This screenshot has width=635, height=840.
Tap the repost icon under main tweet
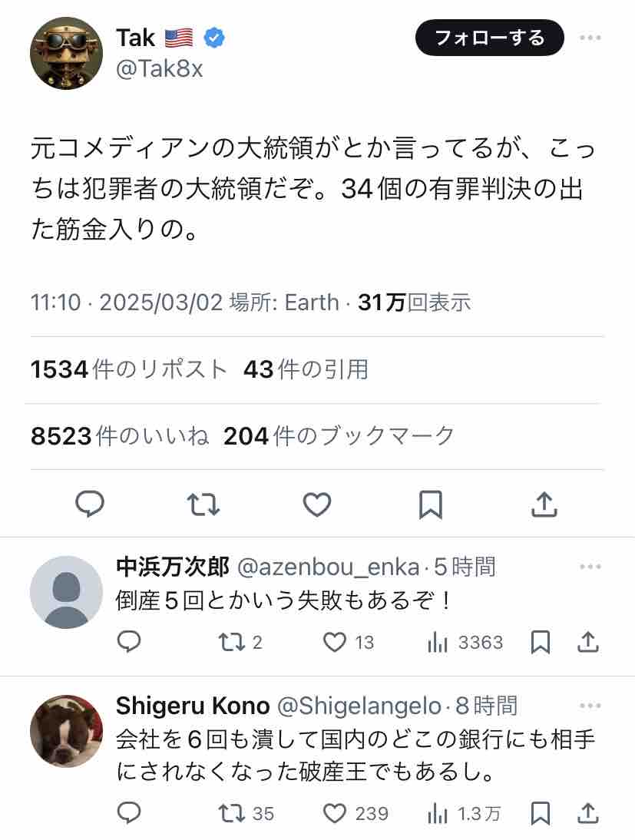(203, 504)
